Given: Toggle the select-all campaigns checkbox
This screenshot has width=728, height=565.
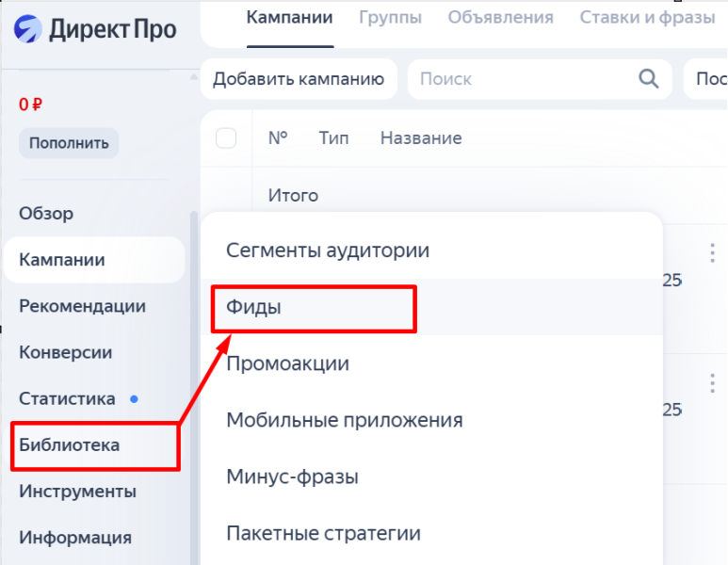Looking at the screenshot, I should tap(226, 138).
